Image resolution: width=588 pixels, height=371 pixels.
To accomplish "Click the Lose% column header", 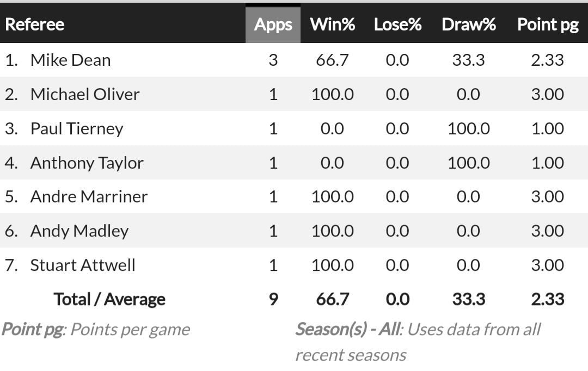I will [397, 24].
